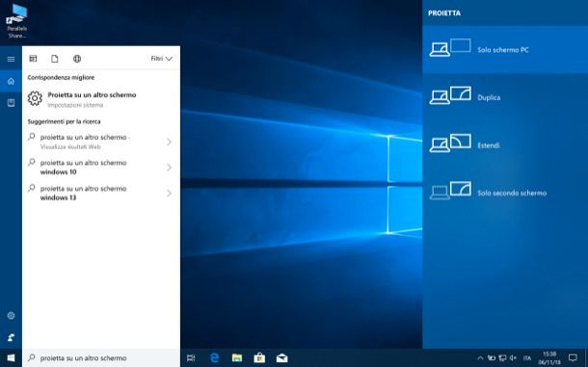This screenshot has height=367, width=588.
Task: Launch Microsoft Edge from taskbar
Action: pyautogui.click(x=215, y=358)
